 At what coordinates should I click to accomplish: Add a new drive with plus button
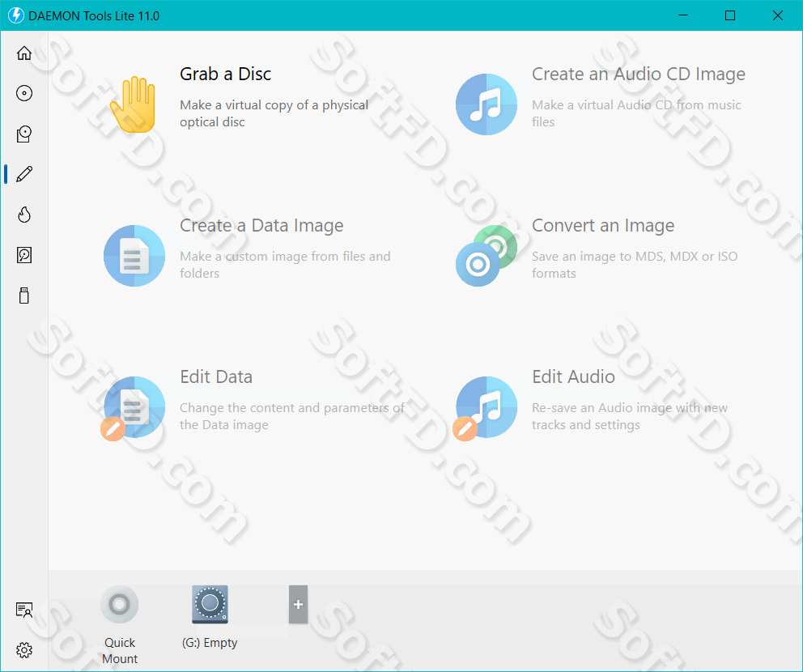point(298,604)
